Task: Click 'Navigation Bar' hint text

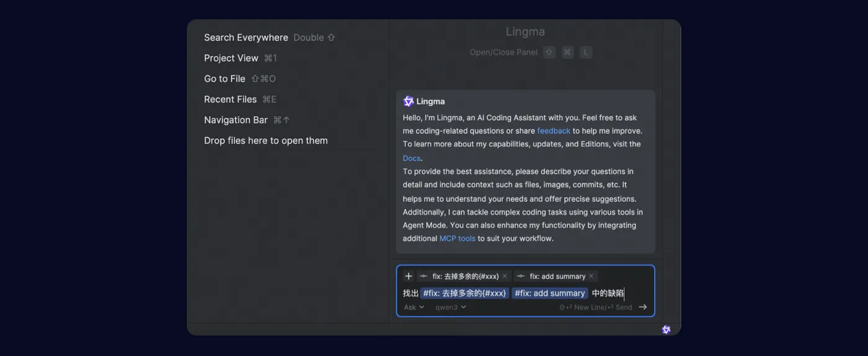Action: pos(236,120)
